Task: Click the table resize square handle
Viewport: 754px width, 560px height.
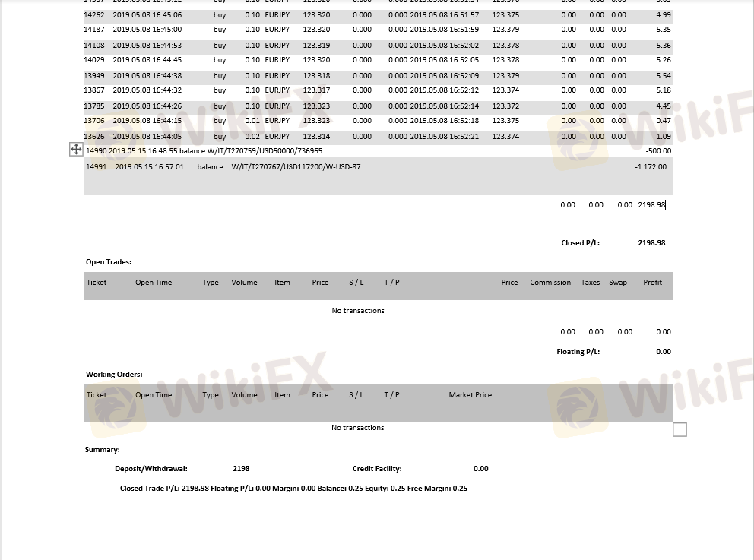Action: (x=680, y=430)
